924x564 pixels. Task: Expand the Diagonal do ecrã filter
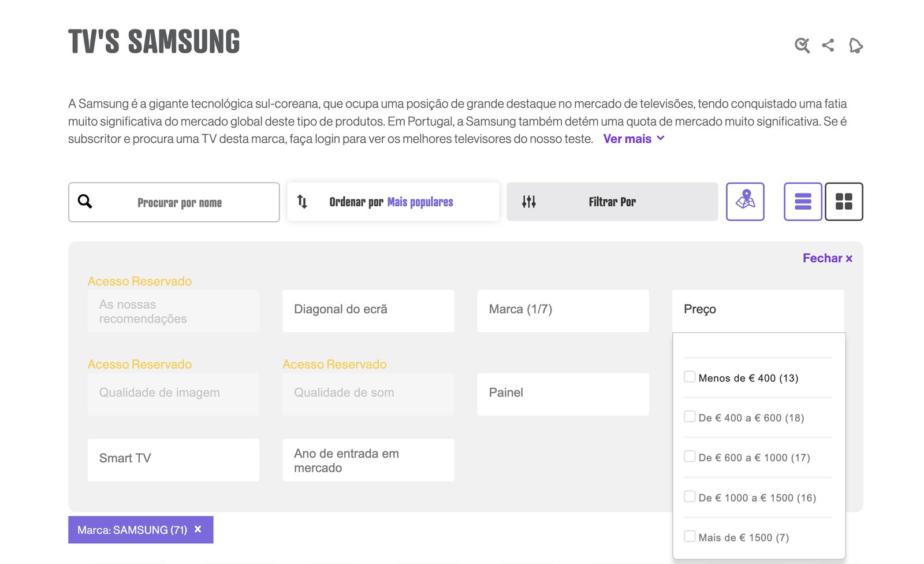click(x=368, y=310)
